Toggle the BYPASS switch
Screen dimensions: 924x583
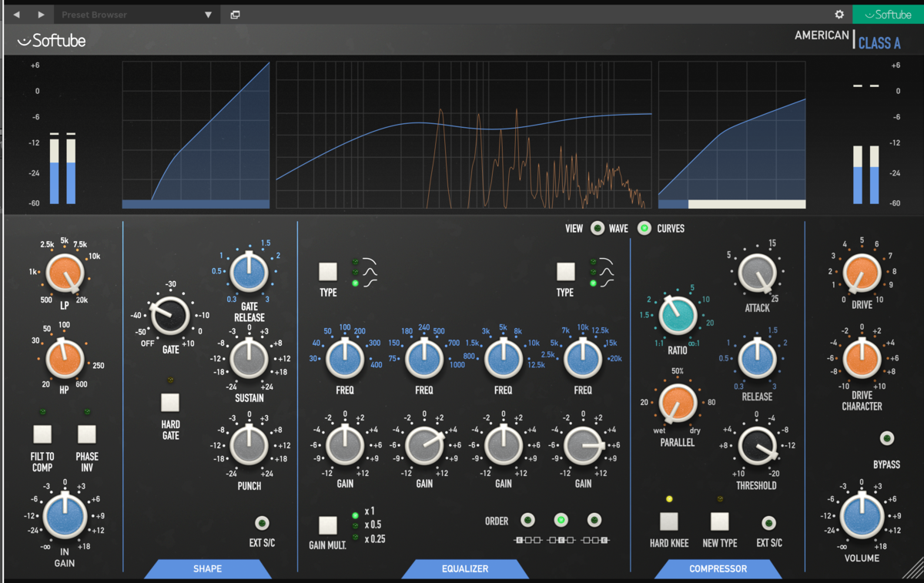[887, 438]
